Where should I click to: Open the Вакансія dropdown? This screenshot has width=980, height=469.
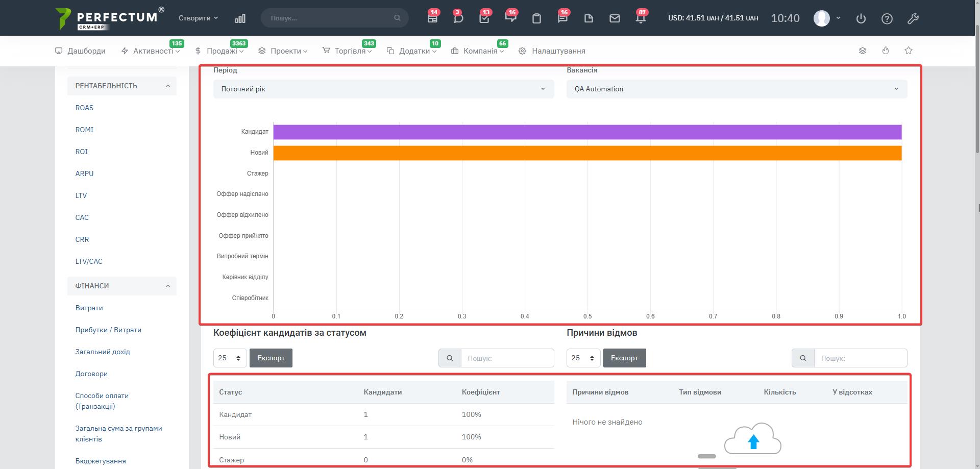click(736, 89)
